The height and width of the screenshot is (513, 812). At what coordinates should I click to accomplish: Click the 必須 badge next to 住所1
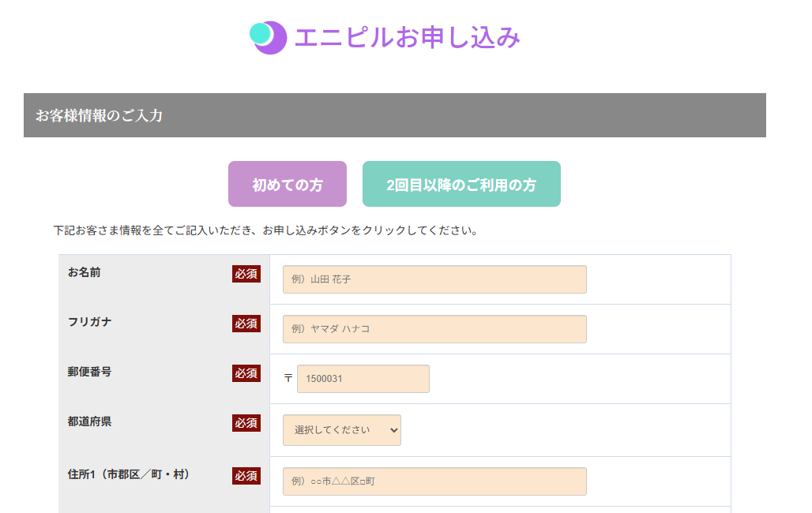tap(246, 475)
